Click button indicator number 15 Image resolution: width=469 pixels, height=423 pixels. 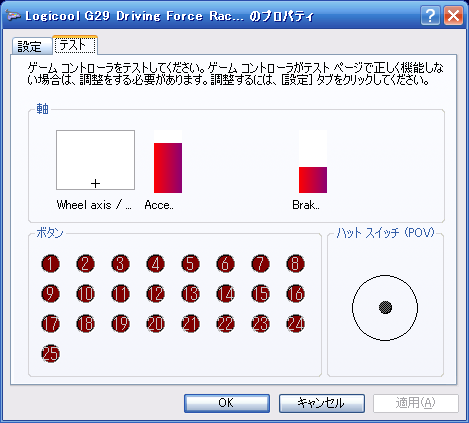tap(260, 294)
